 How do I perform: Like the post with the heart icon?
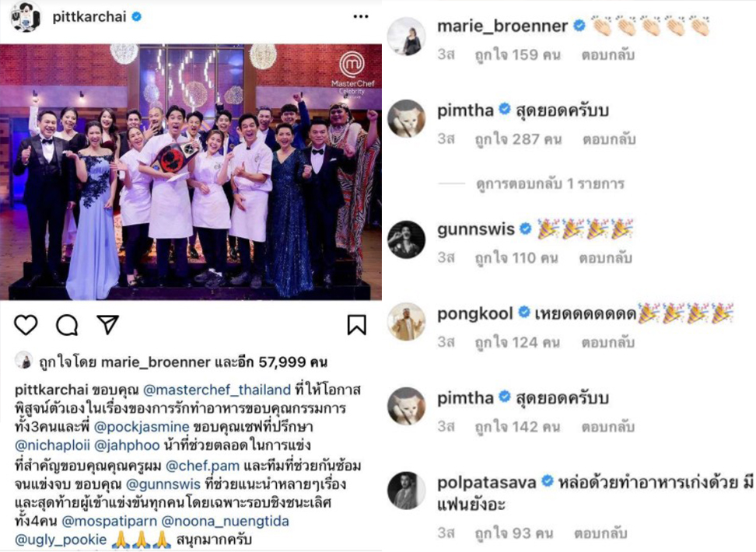[26, 324]
